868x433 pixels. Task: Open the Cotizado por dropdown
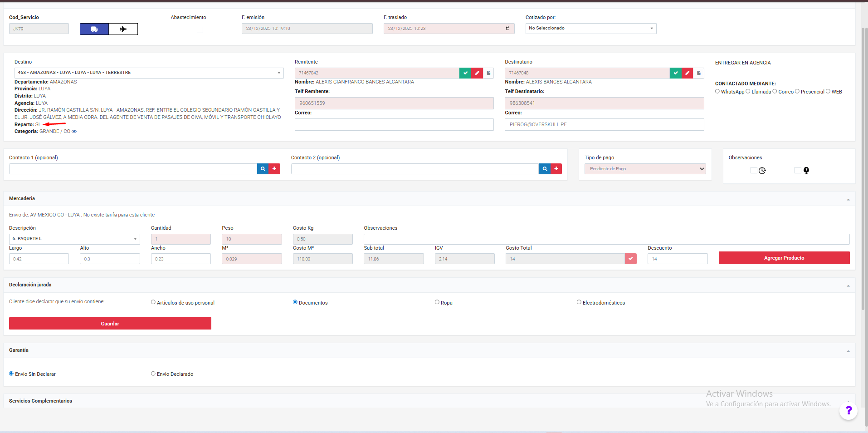coord(590,29)
